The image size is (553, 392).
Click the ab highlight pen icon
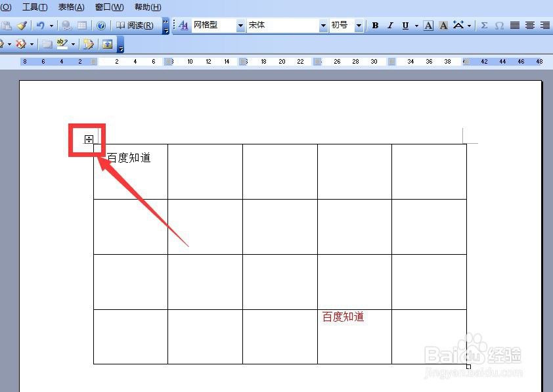point(62,44)
